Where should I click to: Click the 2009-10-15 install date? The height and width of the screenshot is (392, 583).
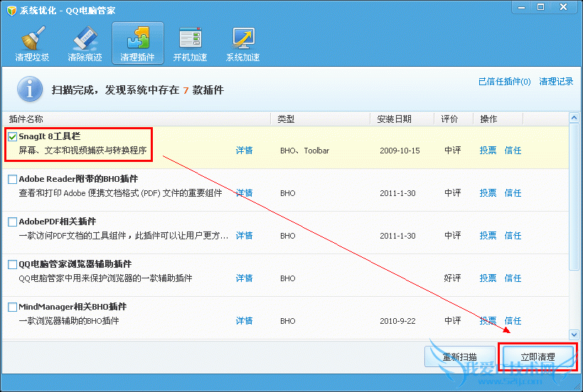click(400, 151)
